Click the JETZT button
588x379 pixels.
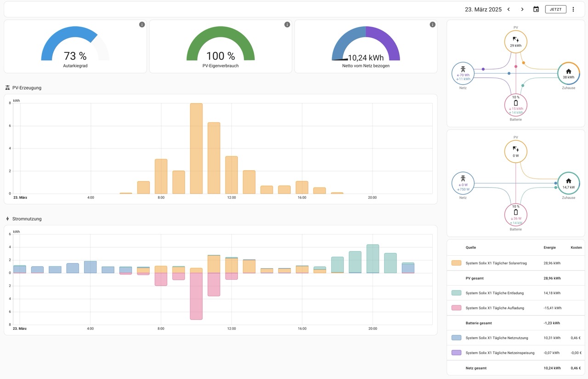(555, 9)
